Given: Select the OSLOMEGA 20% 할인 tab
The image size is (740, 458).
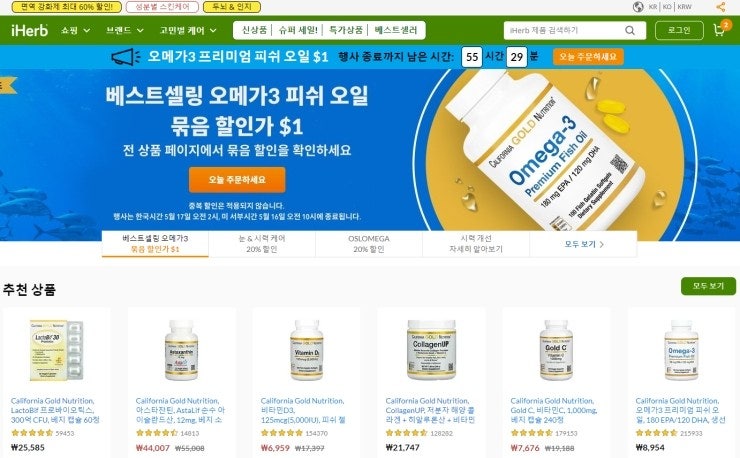Looking at the screenshot, I should point(369,244).
